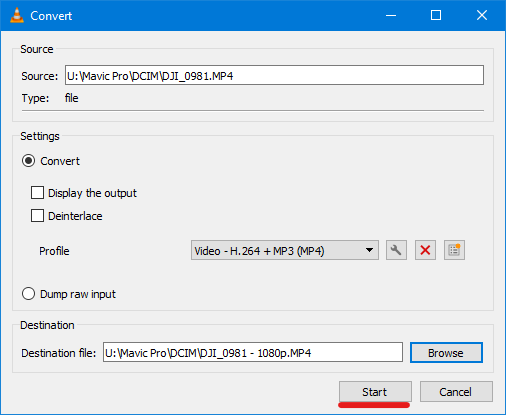Cancel the conversion dialog
This screenshot has height=415, width=506.
(x=456, y=392)
